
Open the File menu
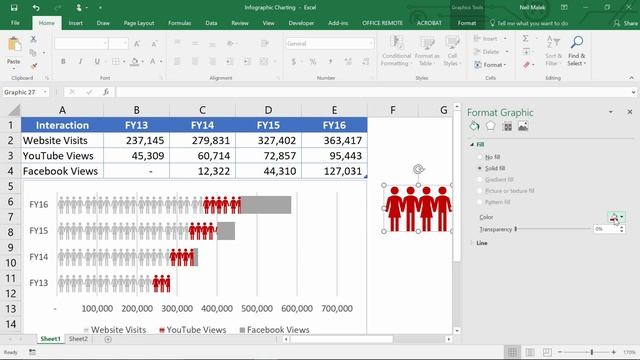tap(15, 23)
